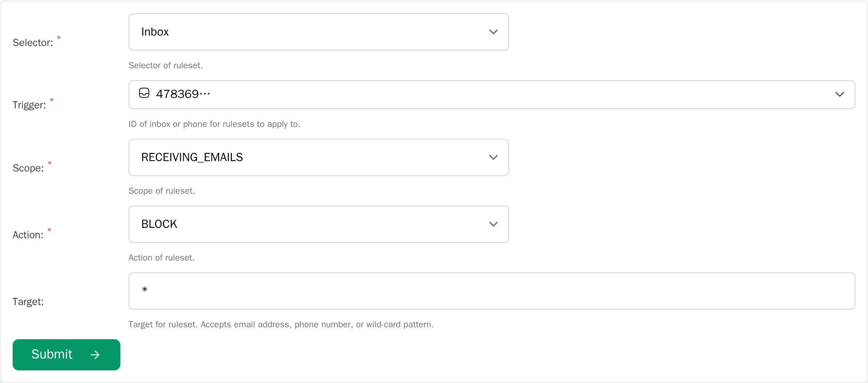868x383 pixels.
Task: Click the arrow icon inside Submit button
Action: [95, 355]
